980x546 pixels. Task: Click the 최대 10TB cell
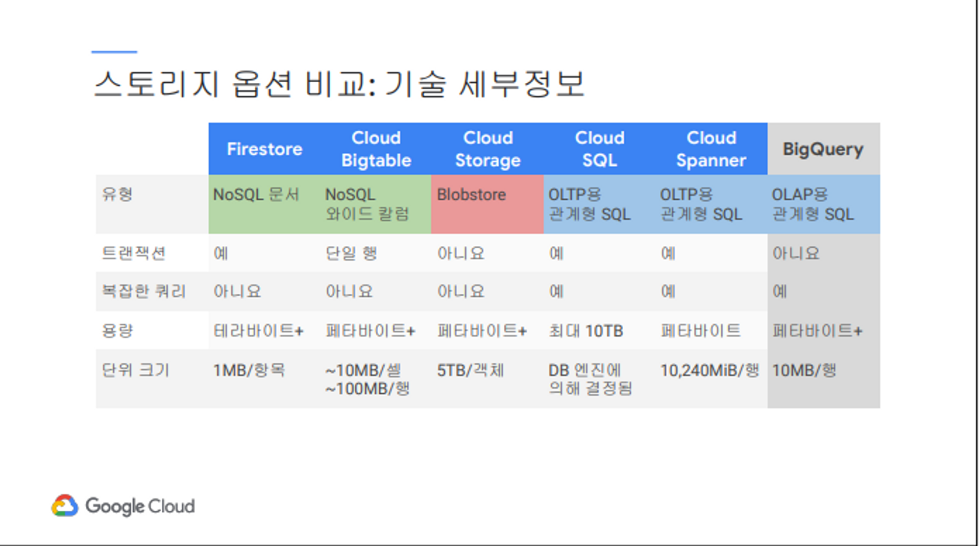click(x=586, y=331)
